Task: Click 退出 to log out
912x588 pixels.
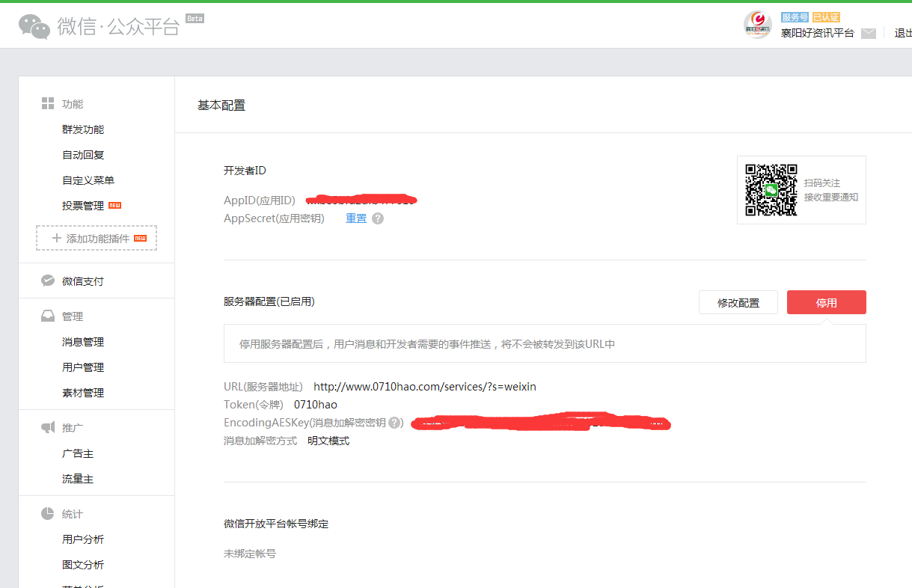Action: [902, 33]
